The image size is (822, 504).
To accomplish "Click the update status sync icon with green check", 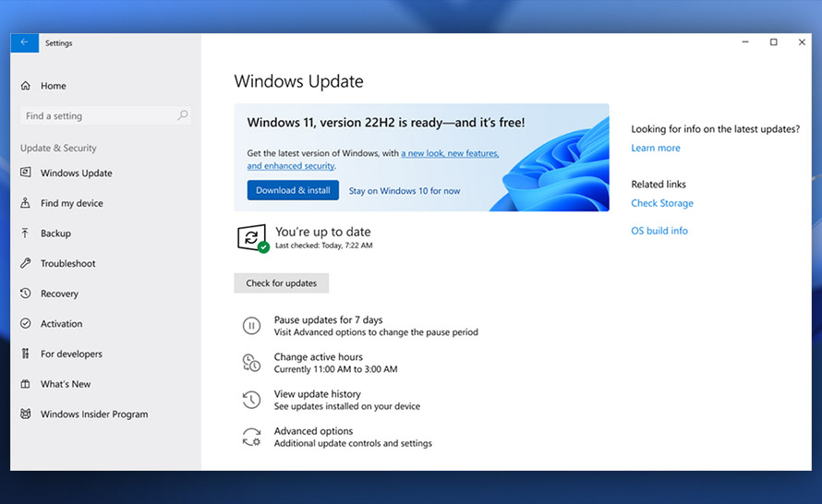I will [253, 238].
